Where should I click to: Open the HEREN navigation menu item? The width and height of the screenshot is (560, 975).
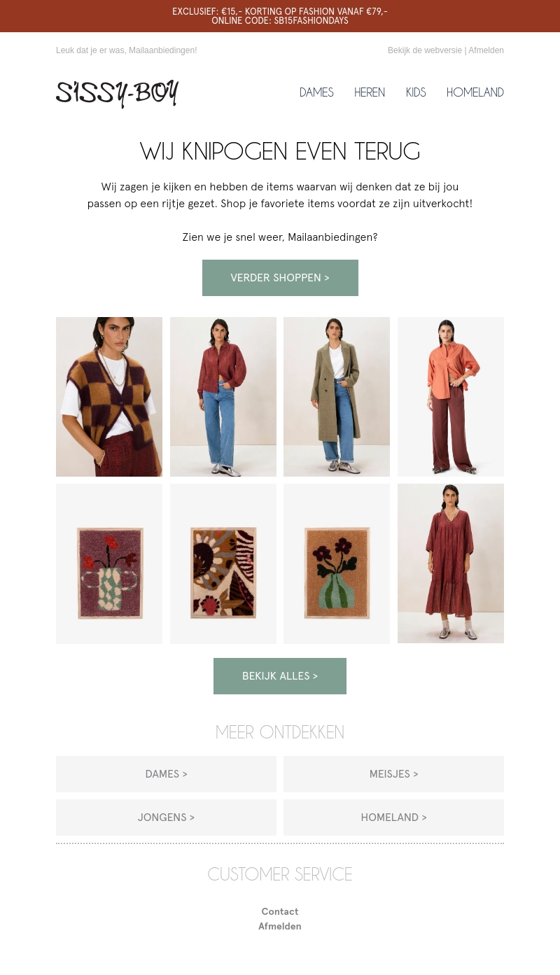click(370, 92)
